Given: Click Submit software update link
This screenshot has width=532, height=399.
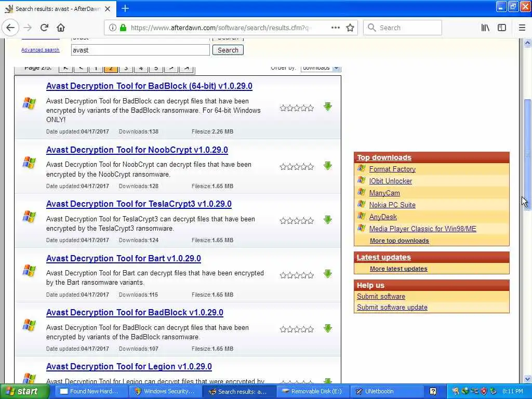Looking at the screenshot, I should pos(392,308).
